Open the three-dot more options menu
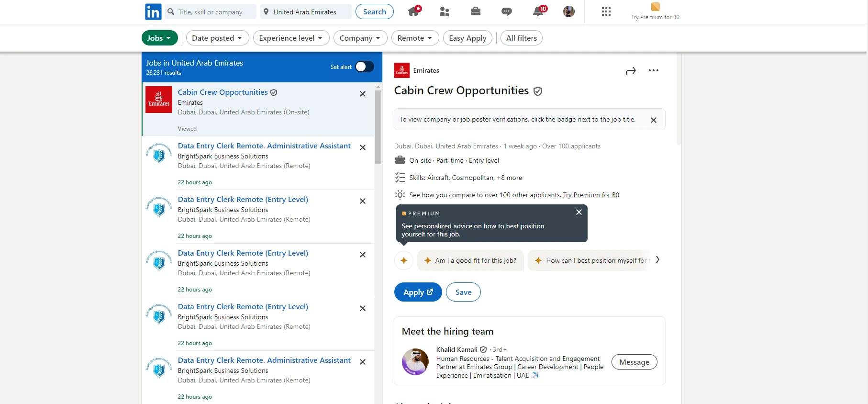The height and width of the screenshot is (404, 868). 654,70
